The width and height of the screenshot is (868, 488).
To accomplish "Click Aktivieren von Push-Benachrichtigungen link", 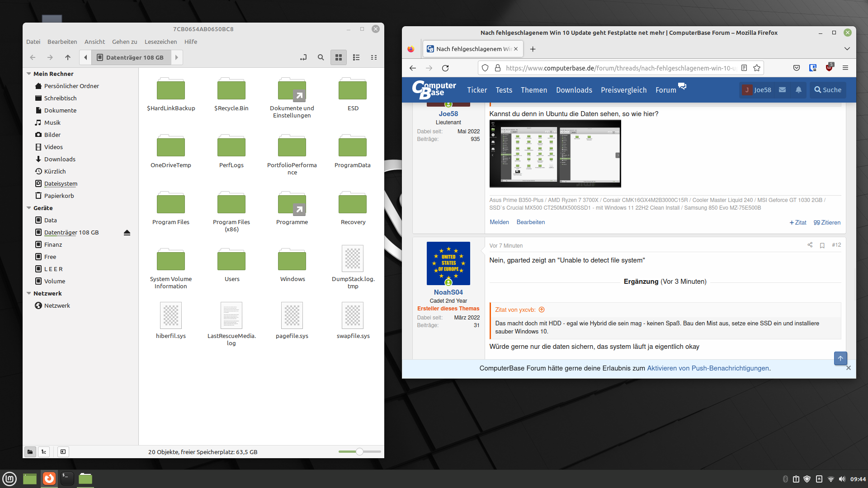I will click(708, 368).
